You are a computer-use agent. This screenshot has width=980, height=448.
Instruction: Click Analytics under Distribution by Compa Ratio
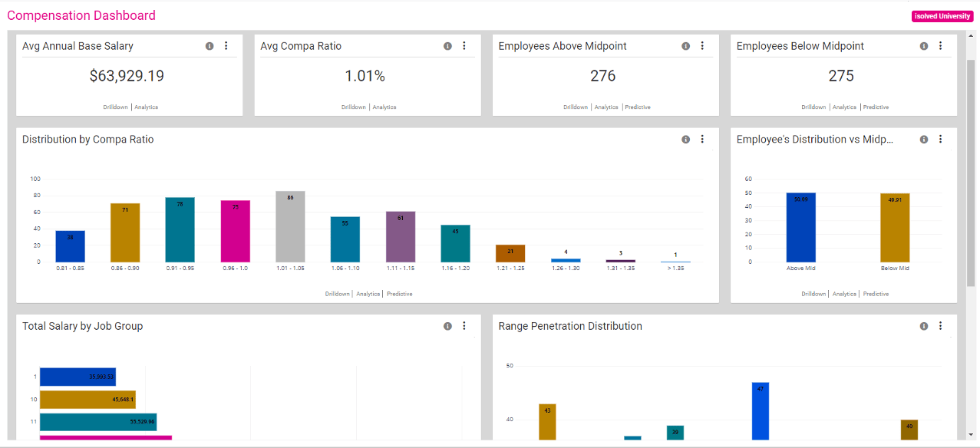tap(368, 294)
